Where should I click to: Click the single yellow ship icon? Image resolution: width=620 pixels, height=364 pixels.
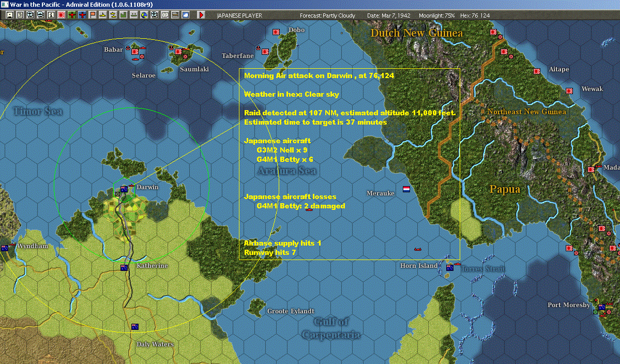[x=103, y=15]
